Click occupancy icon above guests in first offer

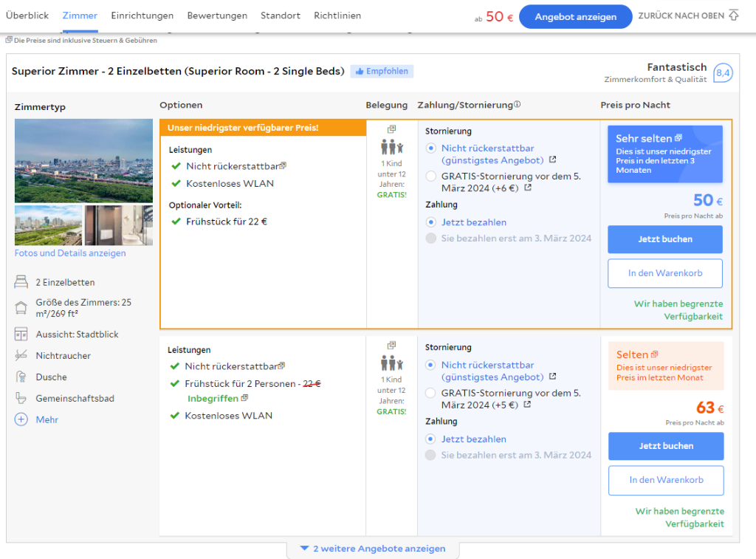coord(392,129)
